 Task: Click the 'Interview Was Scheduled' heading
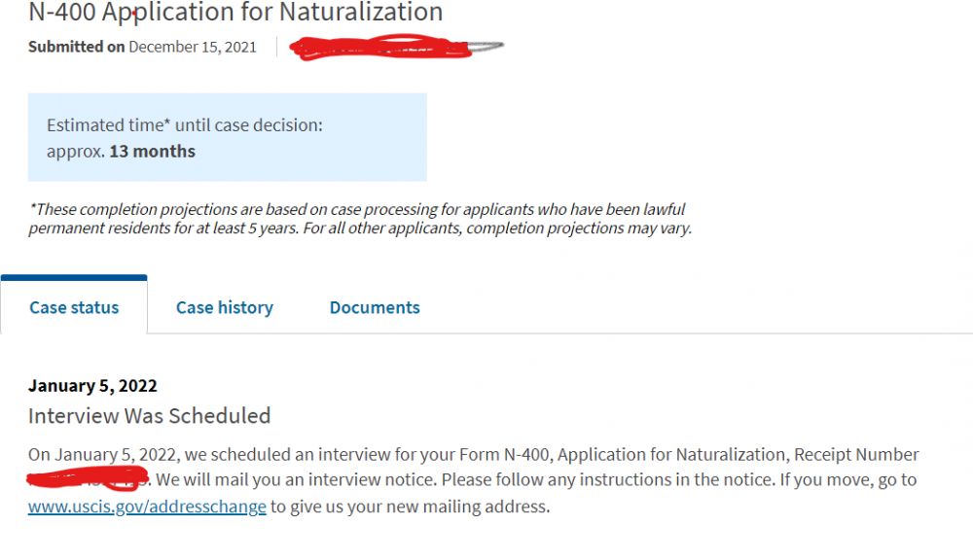click(149, 416)
